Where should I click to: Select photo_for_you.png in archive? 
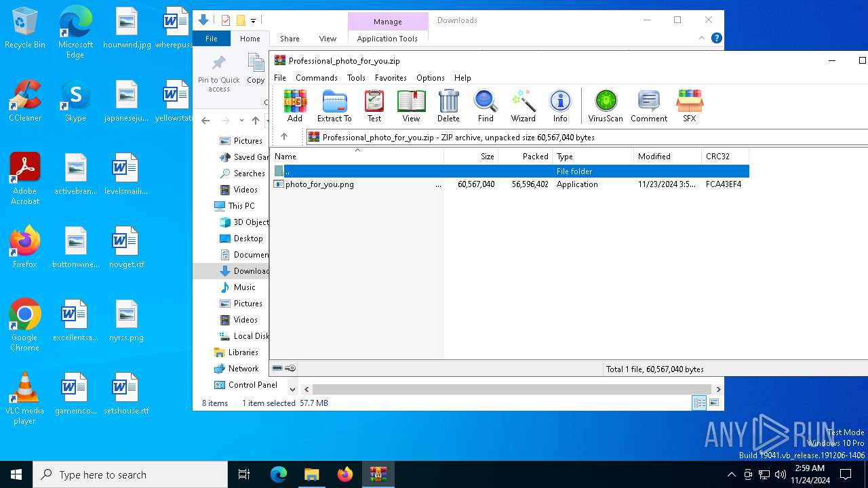[x=509, y=184]
